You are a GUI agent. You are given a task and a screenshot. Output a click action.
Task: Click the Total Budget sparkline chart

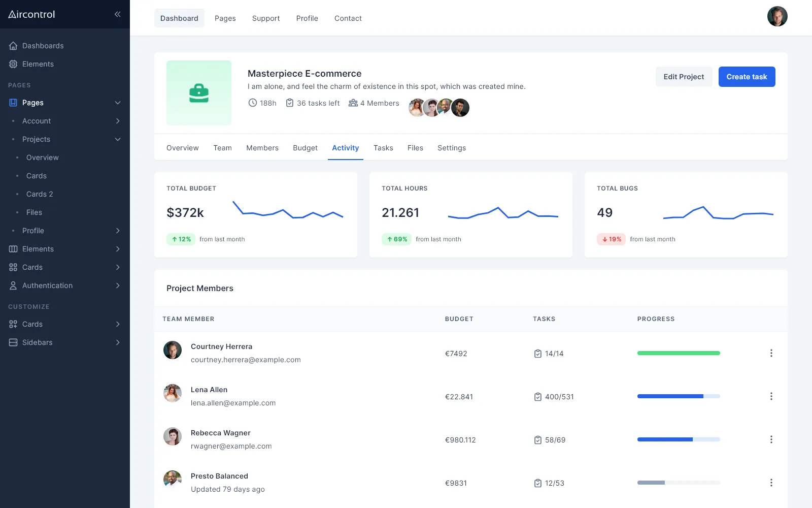point(288,210)
